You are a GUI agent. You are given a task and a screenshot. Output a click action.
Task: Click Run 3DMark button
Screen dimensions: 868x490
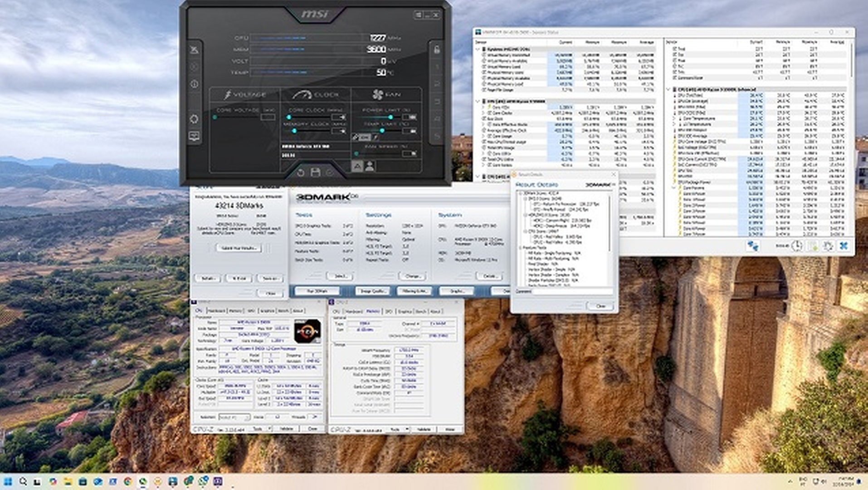click(317, 291)
